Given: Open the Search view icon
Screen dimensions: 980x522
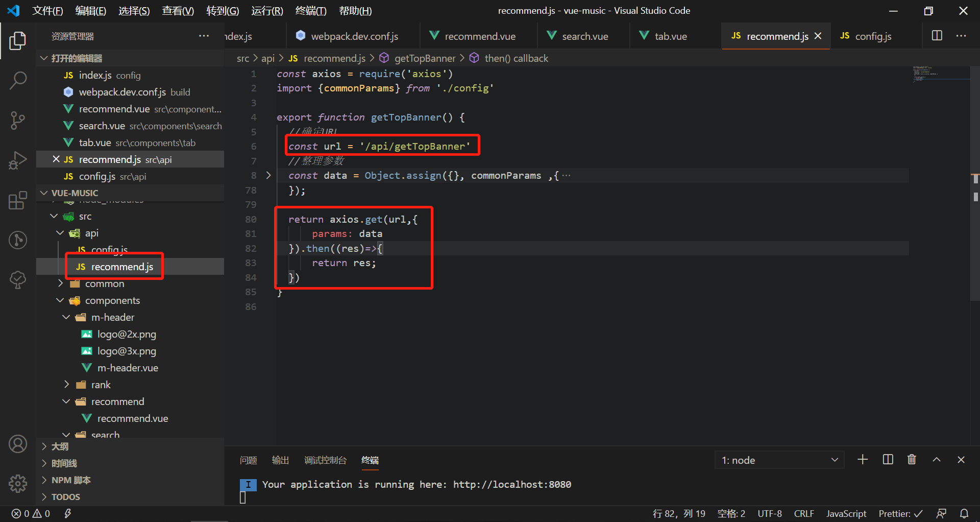Looking at the screenshot, I should coord(18,80).
